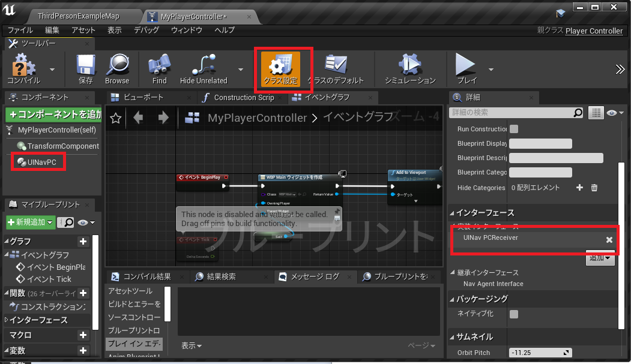The width and height of the screenshot is (631, 364).
Task: Click the Browse toolbar icon
Action: click(117, 69)
